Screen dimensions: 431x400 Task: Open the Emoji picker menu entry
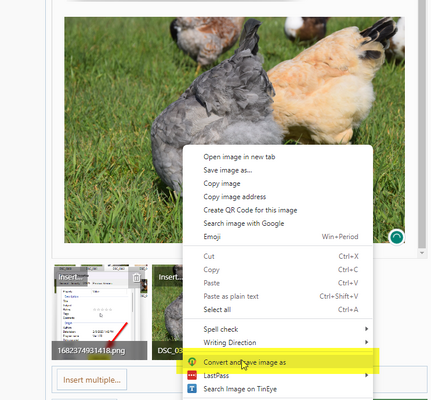[212, 237]
